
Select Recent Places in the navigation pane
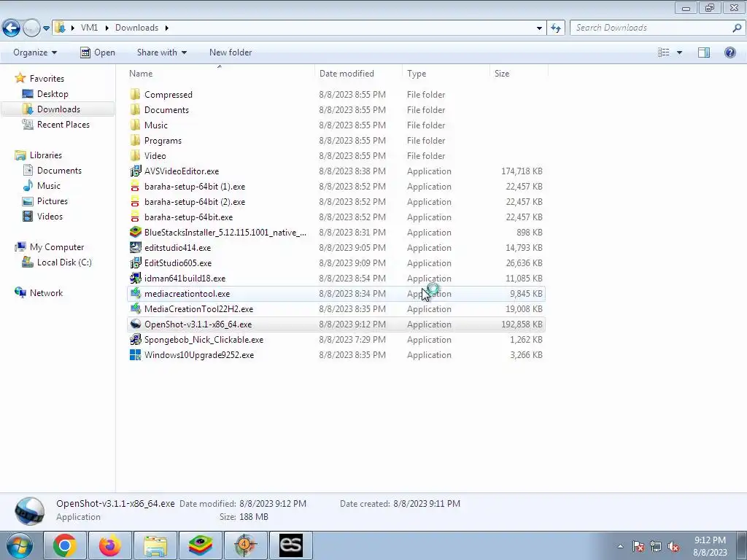click(x=63, y=124)
